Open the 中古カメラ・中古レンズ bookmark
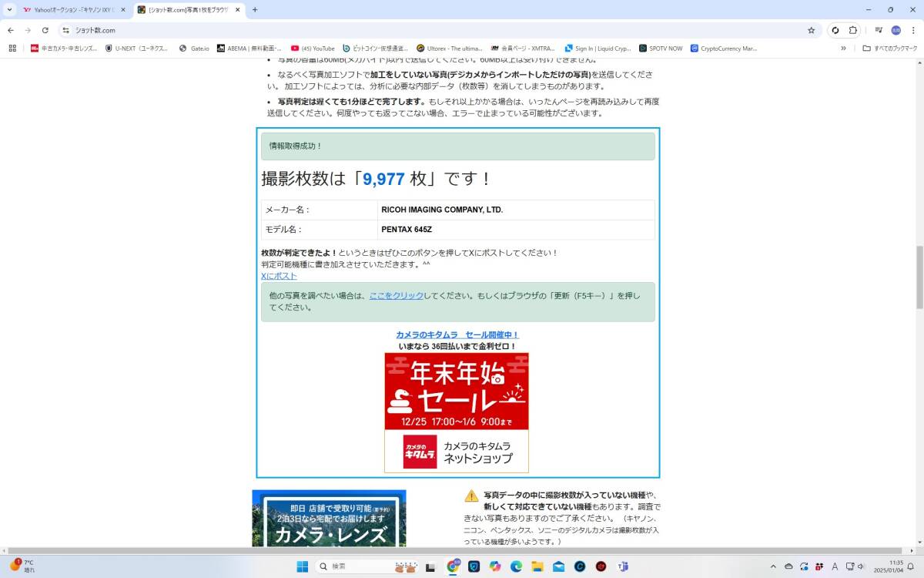This screenshot has width=924, height=578. pos(64,48)
